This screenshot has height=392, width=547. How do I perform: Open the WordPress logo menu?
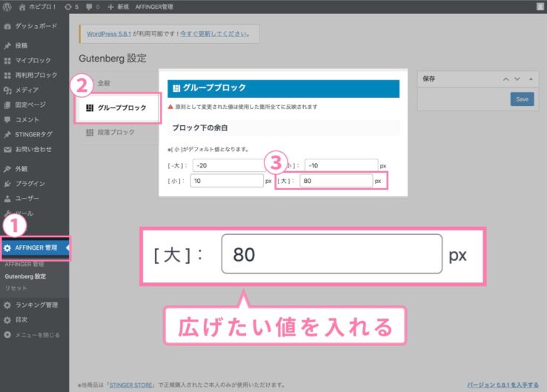tap(7, 7)
